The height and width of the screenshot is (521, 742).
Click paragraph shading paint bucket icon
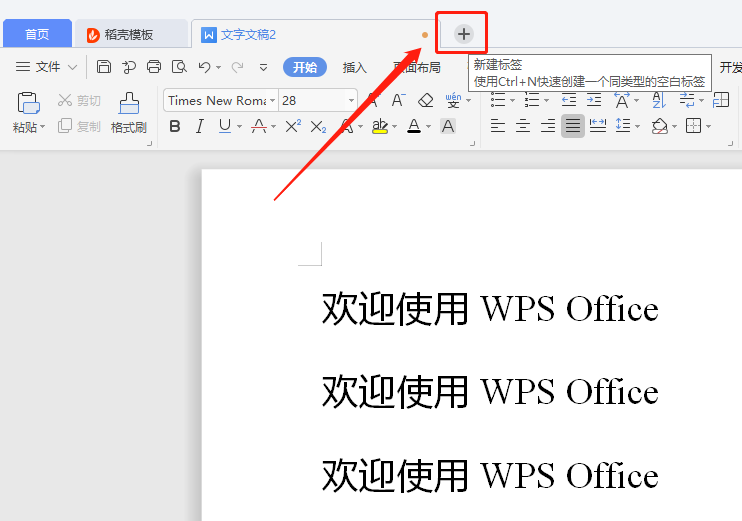coord(659,126)
